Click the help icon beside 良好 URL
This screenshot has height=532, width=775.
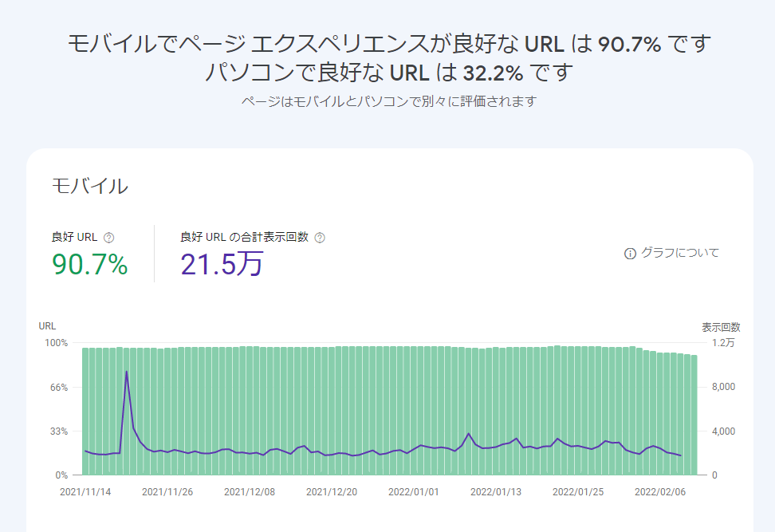[109, 238]
